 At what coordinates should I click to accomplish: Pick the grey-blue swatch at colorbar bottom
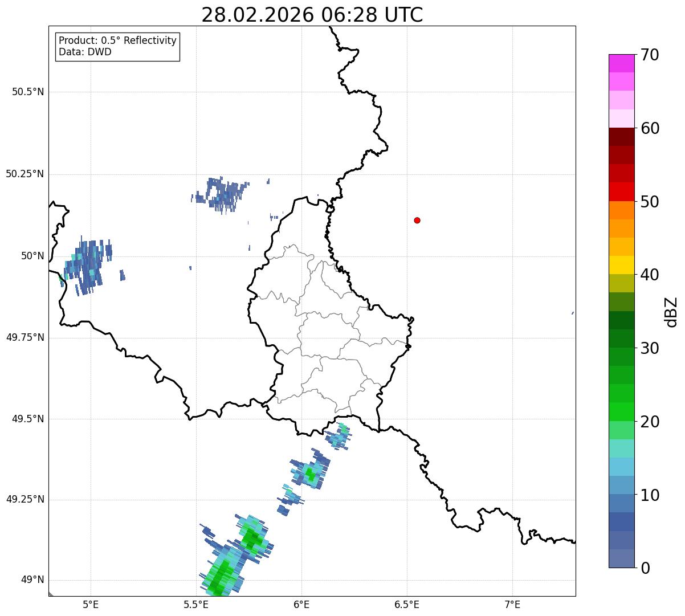click(621, 558)
